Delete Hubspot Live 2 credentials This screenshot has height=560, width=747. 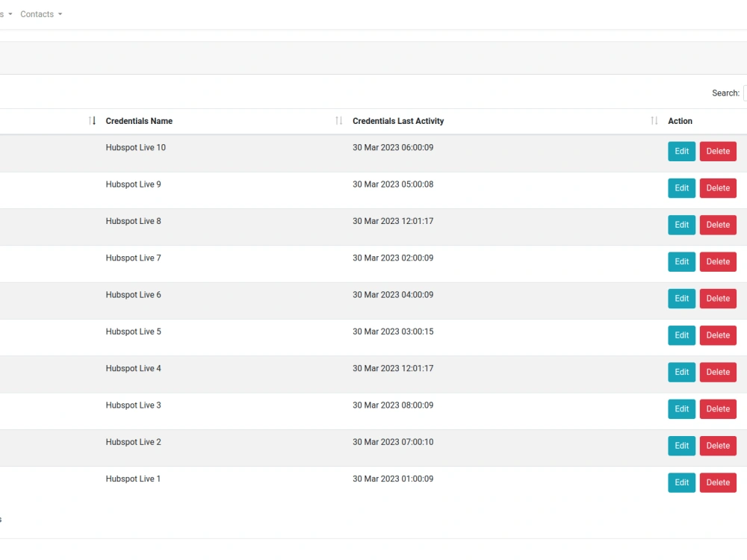pyautogui.click(x=718, y=446)
